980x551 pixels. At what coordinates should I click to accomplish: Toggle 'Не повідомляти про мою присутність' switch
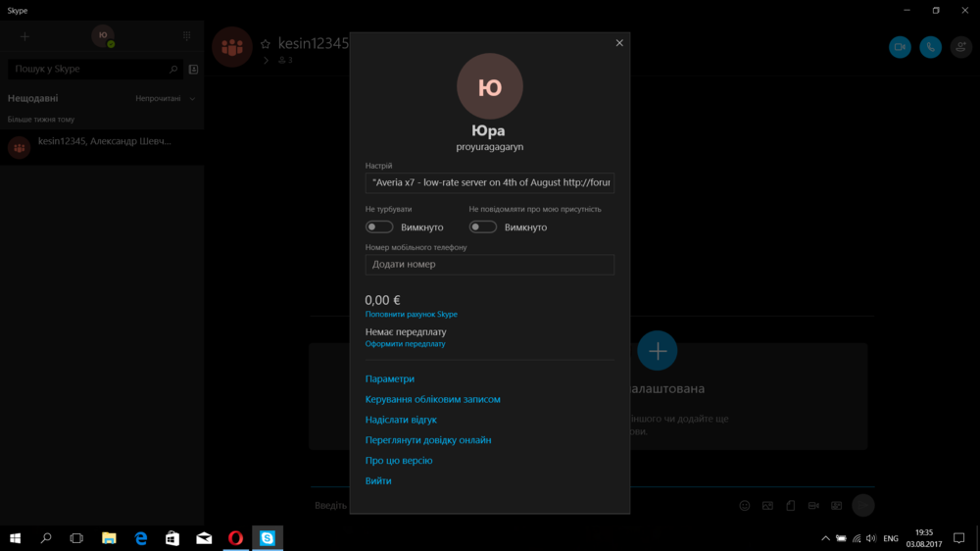coord(483,227)
